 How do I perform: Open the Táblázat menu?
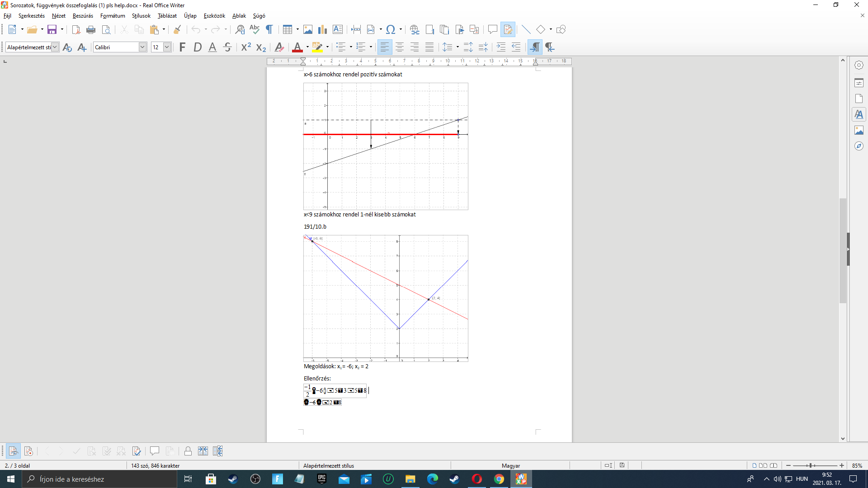(x=167, y=16)
